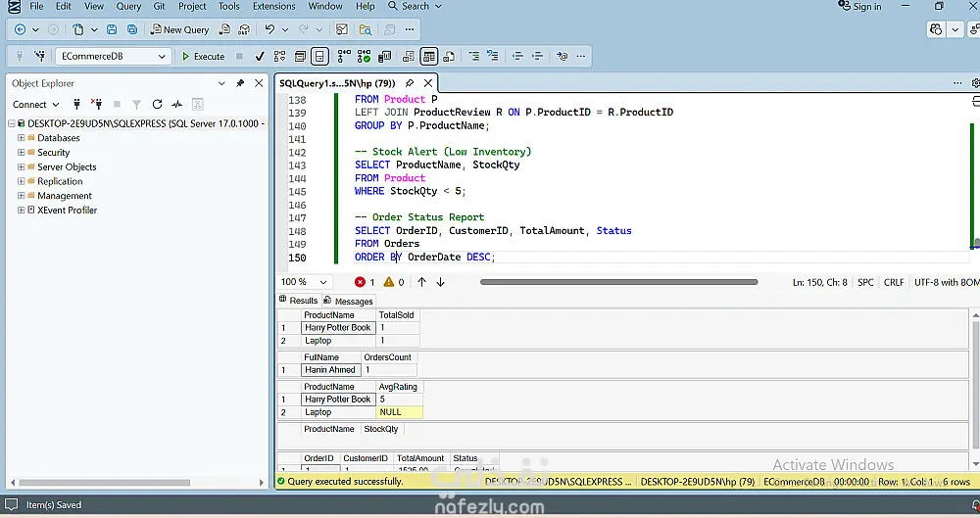This screenshot has width=980, height=518.
Task: Expand the Management node
Action: tap(22, 196)
